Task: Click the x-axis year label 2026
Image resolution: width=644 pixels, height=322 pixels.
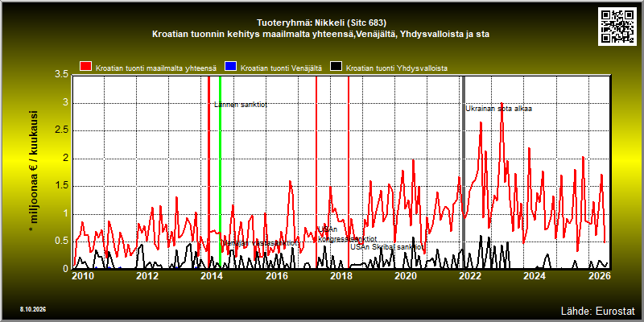Action: pyautogui.click(x=599, y=276)
